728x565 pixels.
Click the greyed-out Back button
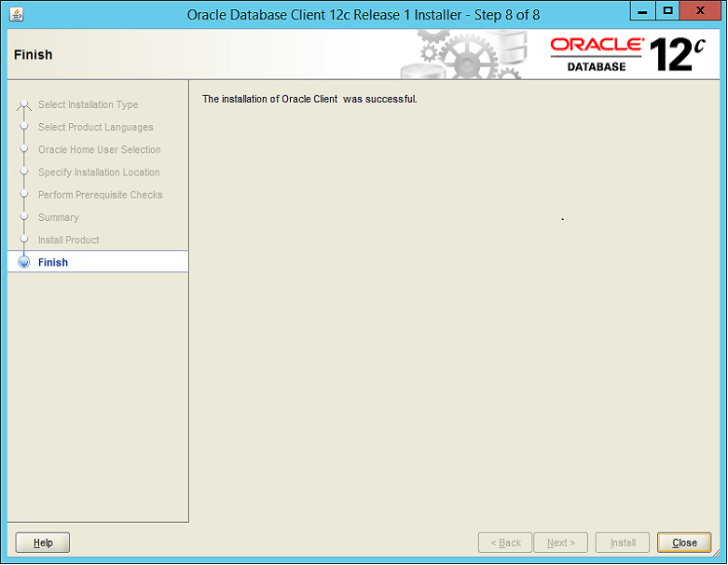505,543
